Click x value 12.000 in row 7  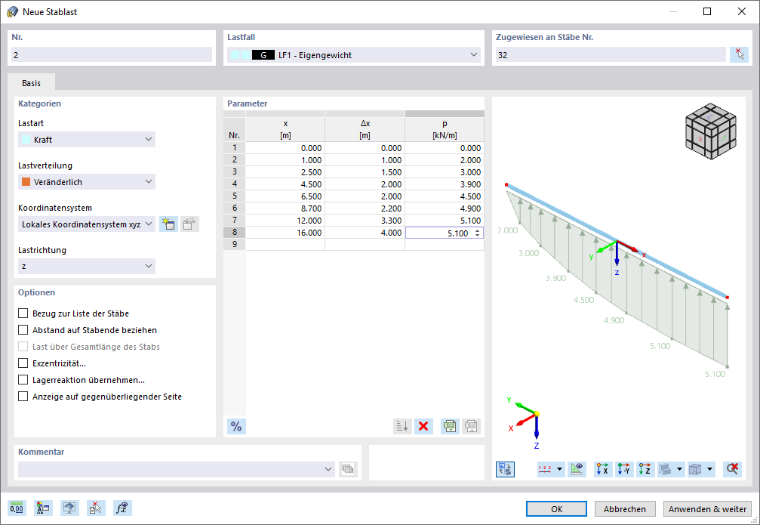pos(285,220)
